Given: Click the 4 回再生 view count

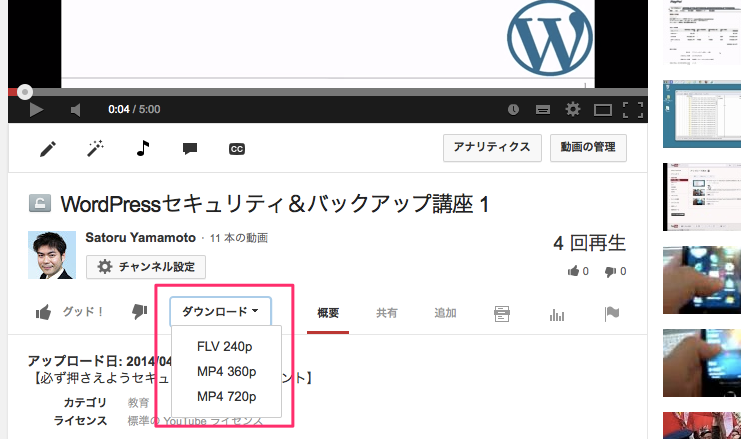Looking at the screenshot, I should pos(589,243).
